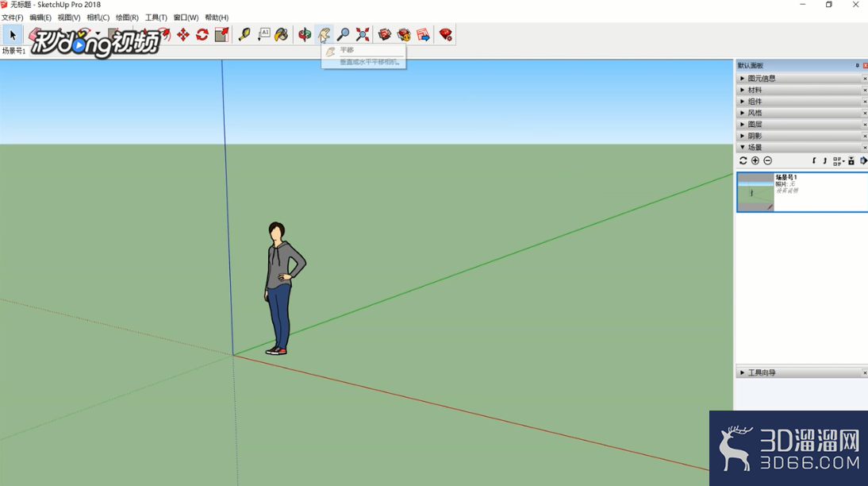Open the 帮助(H) menu
868x486 pixels.
click(x=217, y=17)
